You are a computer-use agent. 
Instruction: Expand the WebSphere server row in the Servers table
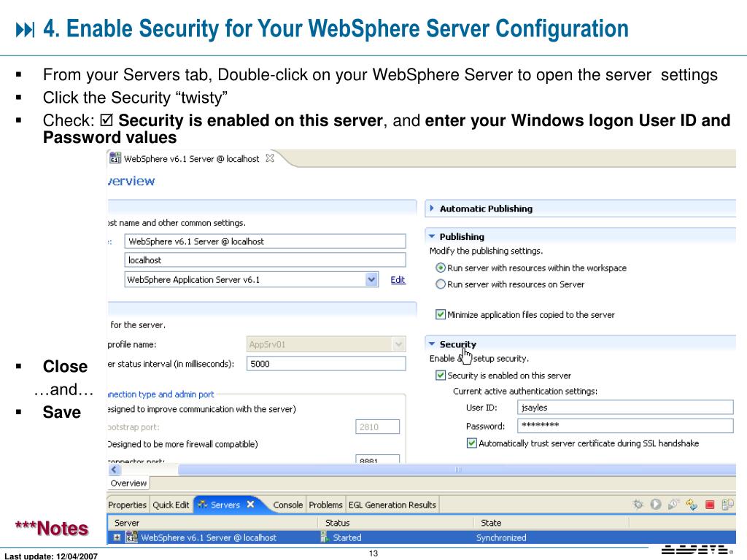(117, 537)
